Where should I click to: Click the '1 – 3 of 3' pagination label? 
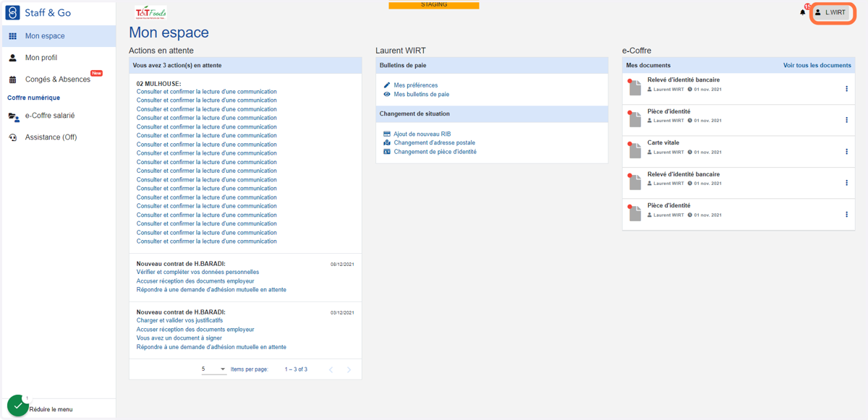(296, 369)
